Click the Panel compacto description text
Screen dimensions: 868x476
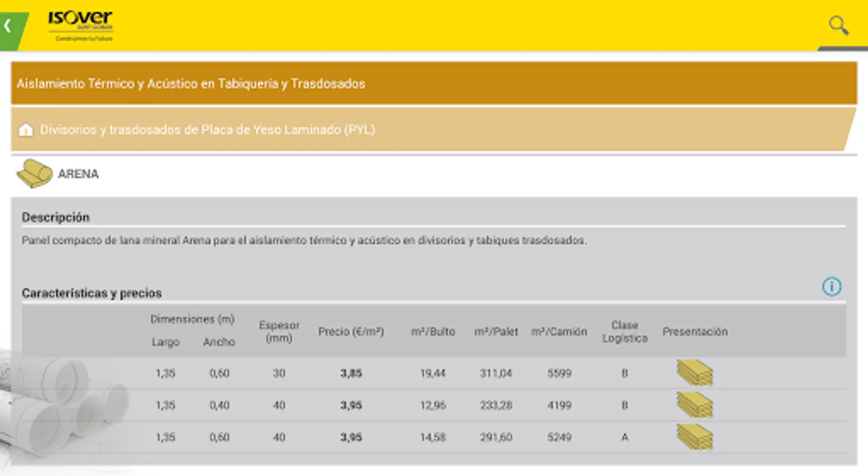pos(304,241)
